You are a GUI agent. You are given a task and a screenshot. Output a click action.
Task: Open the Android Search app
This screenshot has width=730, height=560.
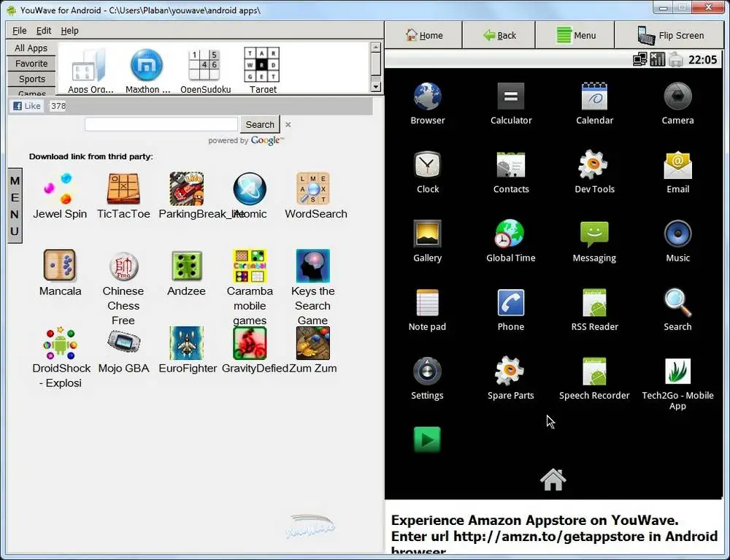(x=677, y=302)
